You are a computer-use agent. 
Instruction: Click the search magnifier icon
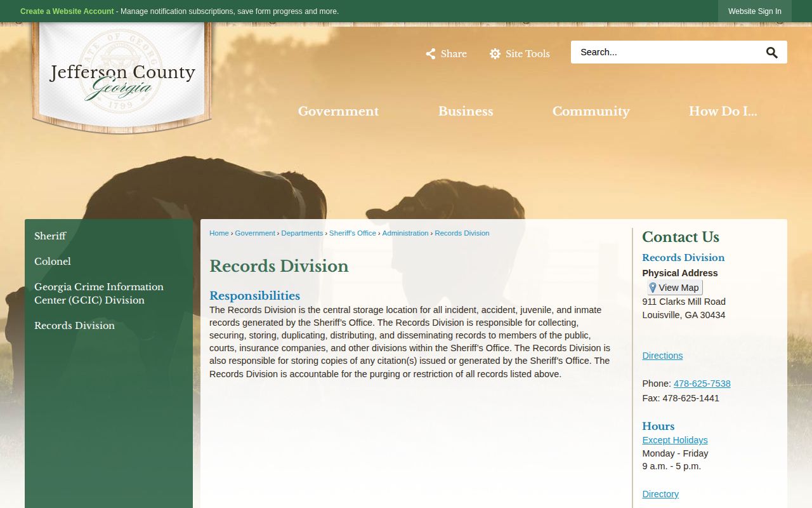(771, 53)
